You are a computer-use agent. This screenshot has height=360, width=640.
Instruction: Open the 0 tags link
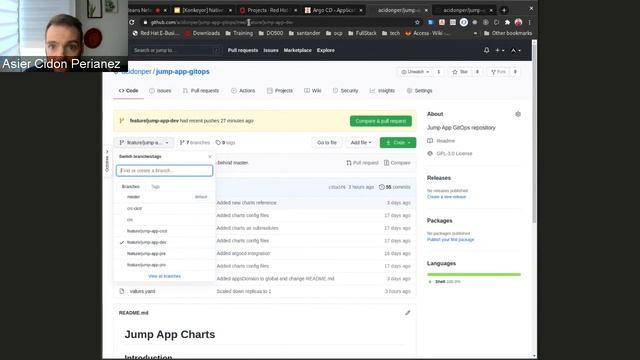point(225,142)
